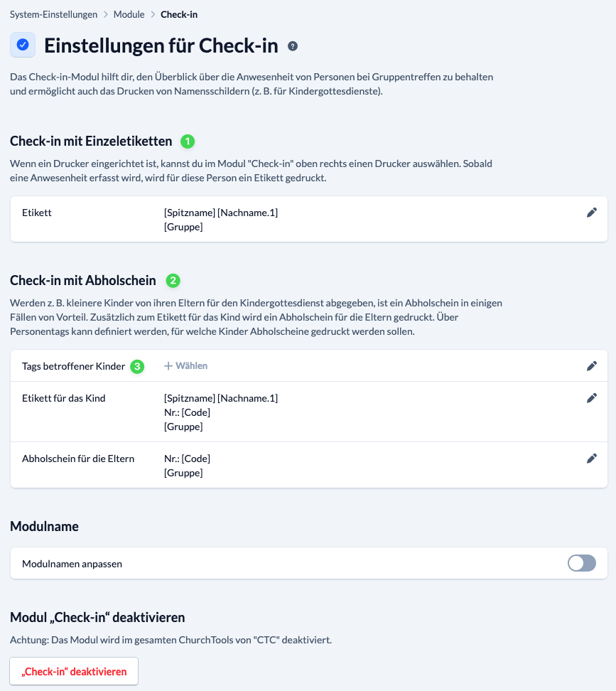616x691 pixels.
Task: Click the Check-in breadcrumb item
Action: 179,14
